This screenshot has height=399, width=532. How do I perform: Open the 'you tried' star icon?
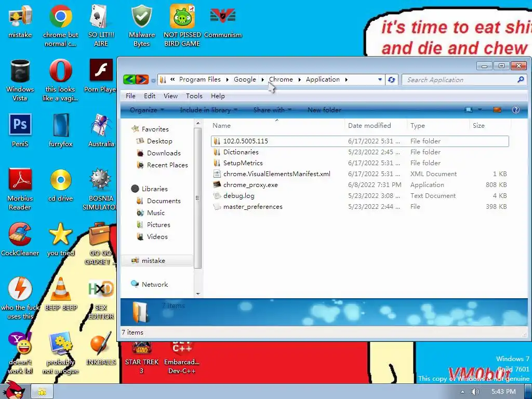point(60,239)
